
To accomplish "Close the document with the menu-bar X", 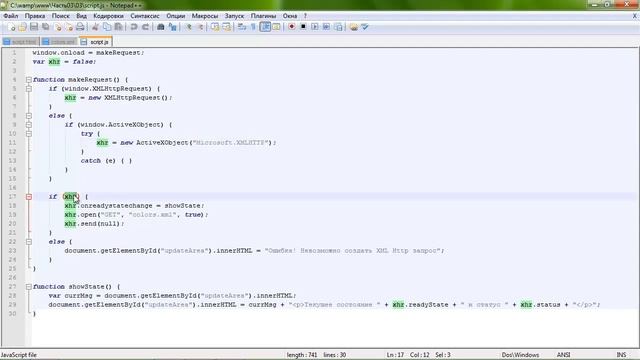I will (x=635, y=16).
